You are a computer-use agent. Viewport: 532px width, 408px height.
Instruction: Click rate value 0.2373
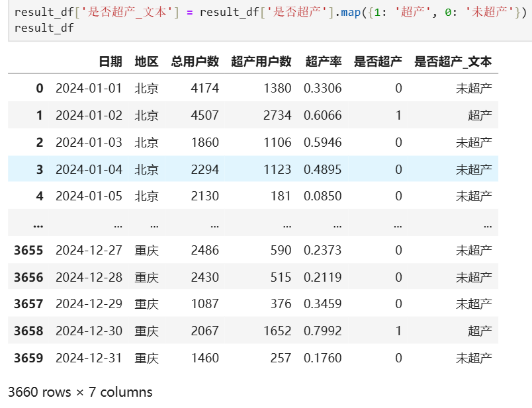pyautogui.click(x=323, y=251)
